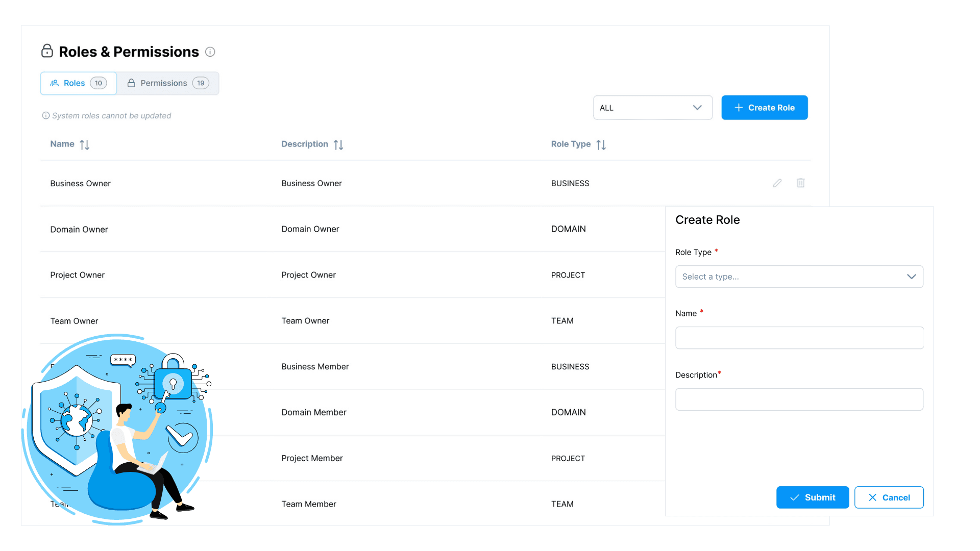
Task: Click the Description input field in Create Role
Action: [799, 399]
